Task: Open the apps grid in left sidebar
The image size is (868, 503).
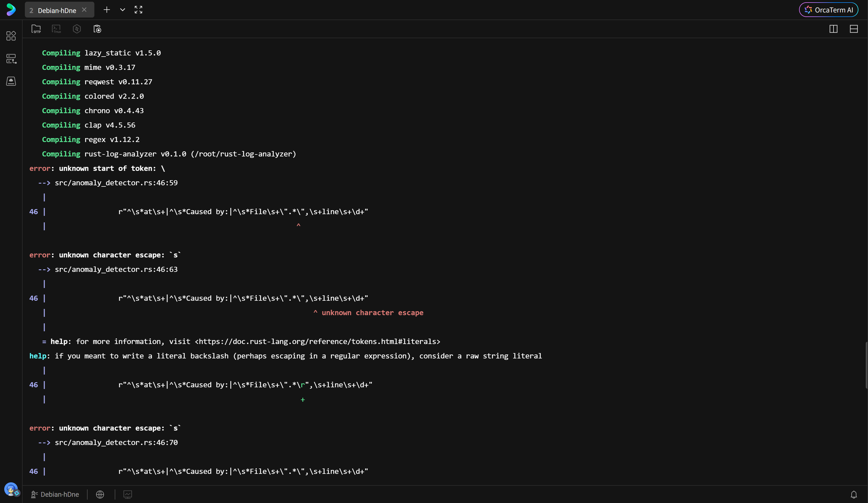Action: (11, 36)
